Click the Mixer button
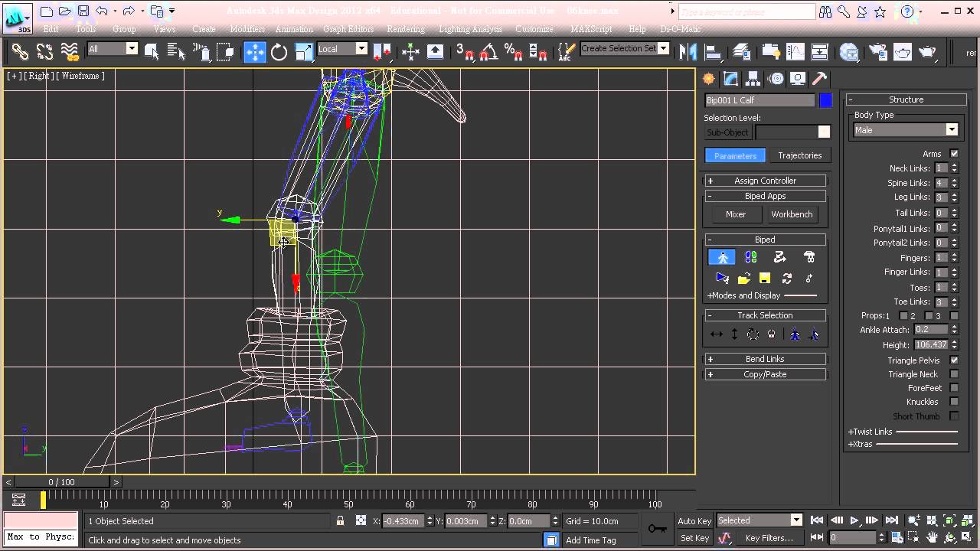980x551 pixels. click(736, 214)
